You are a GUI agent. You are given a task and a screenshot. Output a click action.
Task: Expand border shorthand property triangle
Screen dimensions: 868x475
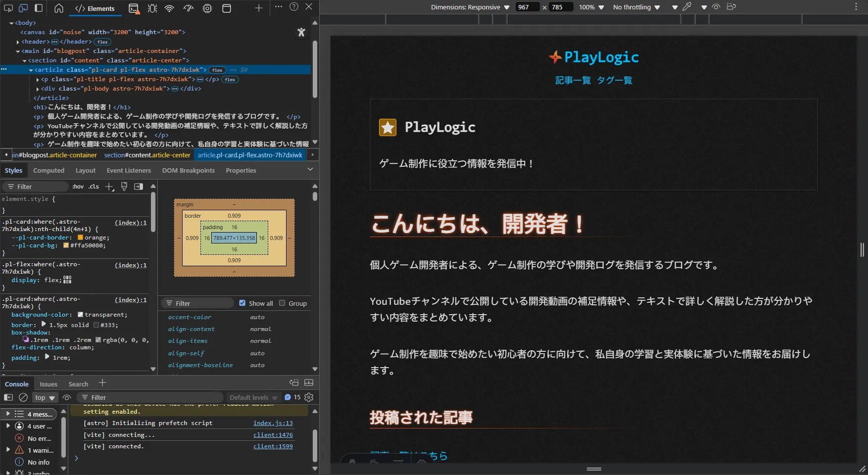click(44, 325)
